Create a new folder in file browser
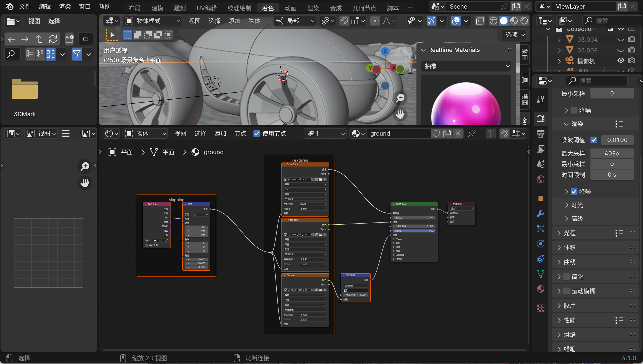The image size is (643, 364). [69, 39]
